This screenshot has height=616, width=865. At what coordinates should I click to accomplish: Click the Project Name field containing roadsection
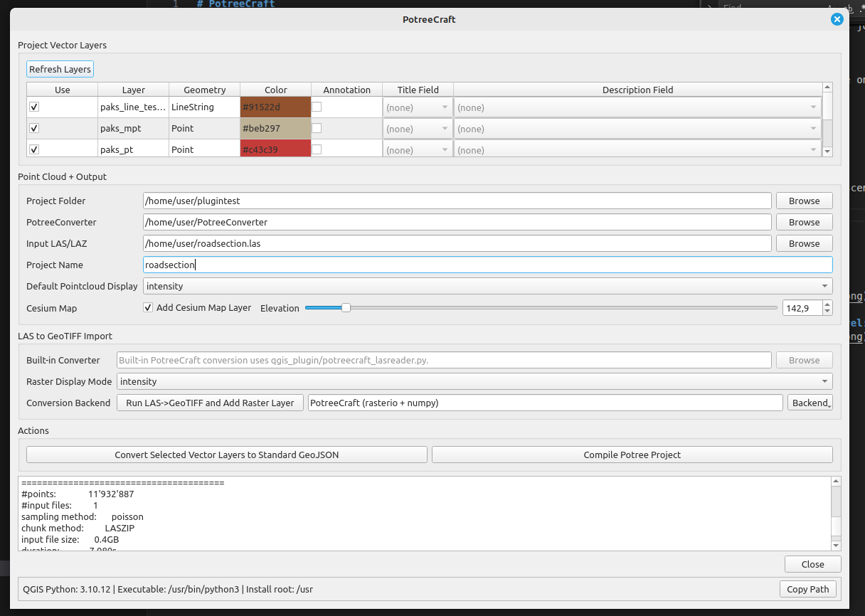(487, 265)
